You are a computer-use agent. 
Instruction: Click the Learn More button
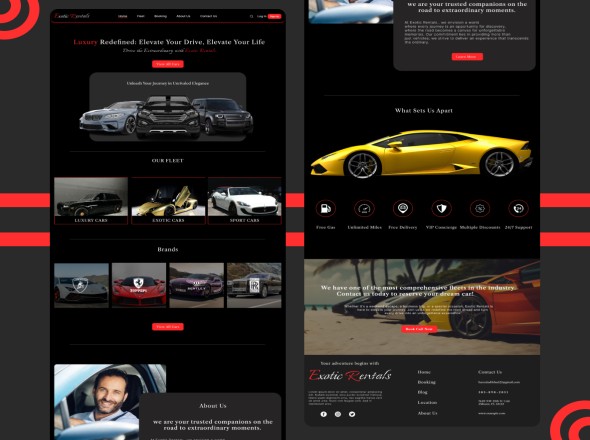[467, 56]
